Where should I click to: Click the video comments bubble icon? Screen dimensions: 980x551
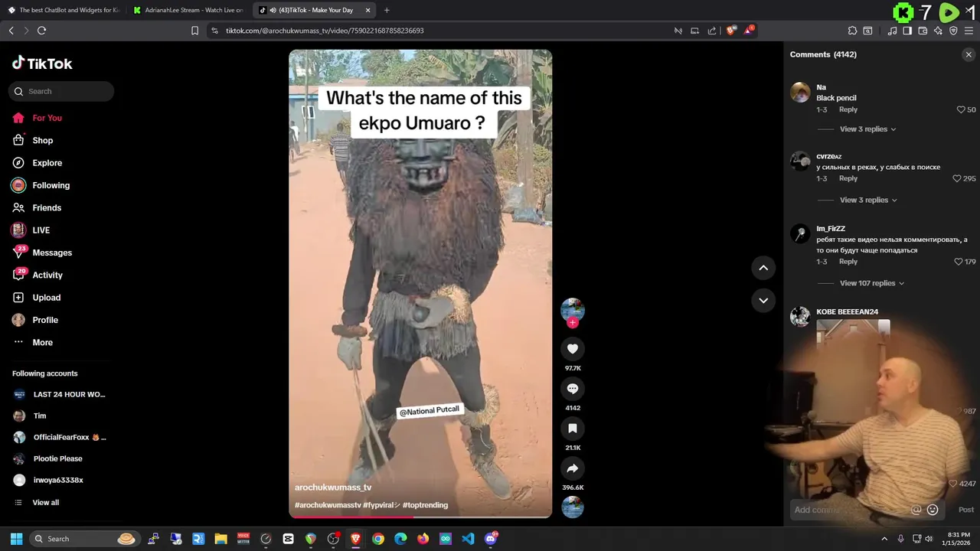coord(572,389)
